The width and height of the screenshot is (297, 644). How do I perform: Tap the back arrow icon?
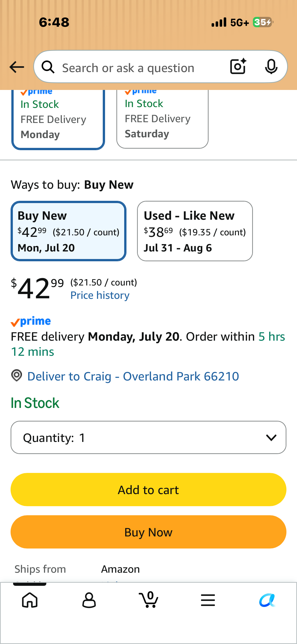tap(17, 67)
